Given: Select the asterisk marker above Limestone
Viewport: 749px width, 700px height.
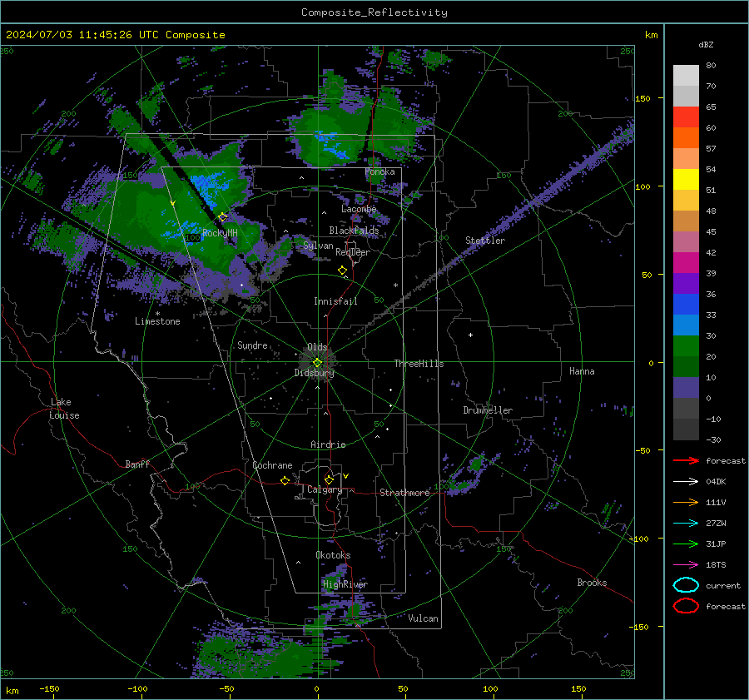Looking at the screenshot, I should (157, 314).
